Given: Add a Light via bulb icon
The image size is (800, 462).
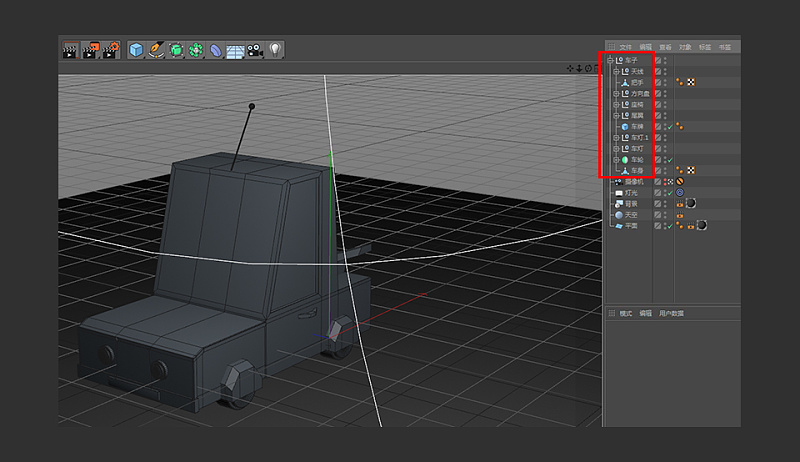Looking at the screenshot, I should (x=275, y=49).
